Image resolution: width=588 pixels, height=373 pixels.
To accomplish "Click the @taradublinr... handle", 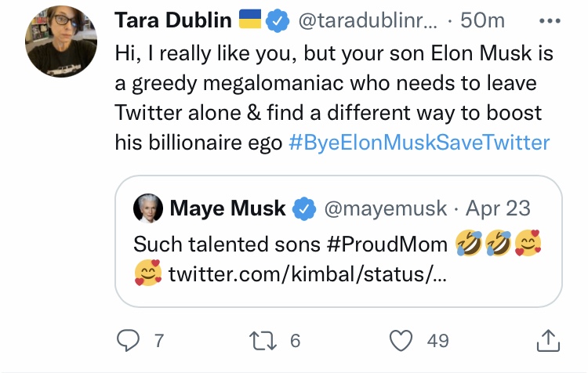I will (x=368, y=20).
